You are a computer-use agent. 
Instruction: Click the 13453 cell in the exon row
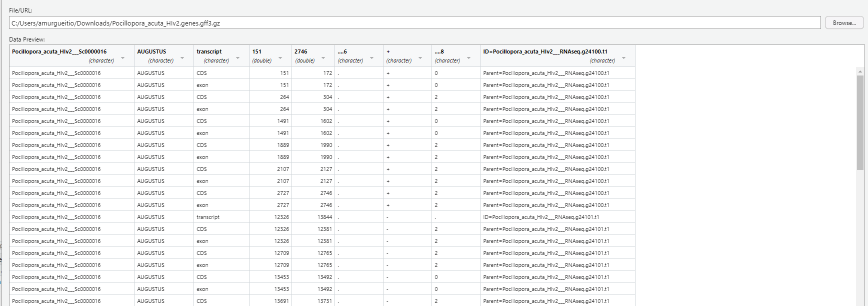[x=270, y=289]
